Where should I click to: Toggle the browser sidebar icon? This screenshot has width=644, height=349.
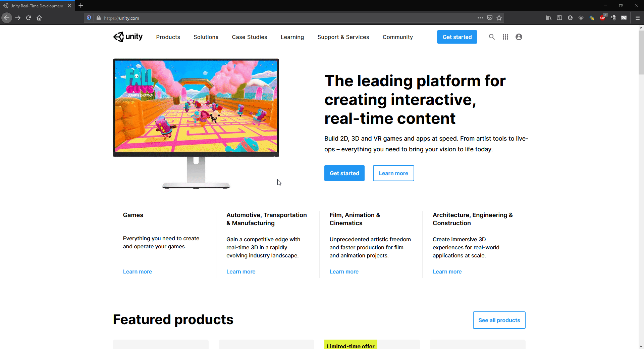tap(559, 18)
